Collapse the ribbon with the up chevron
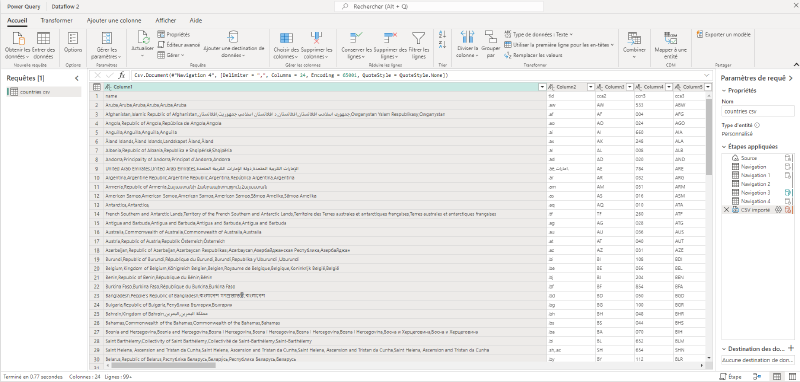The height and width of the screenshot is (382, 800). point(795,65)
